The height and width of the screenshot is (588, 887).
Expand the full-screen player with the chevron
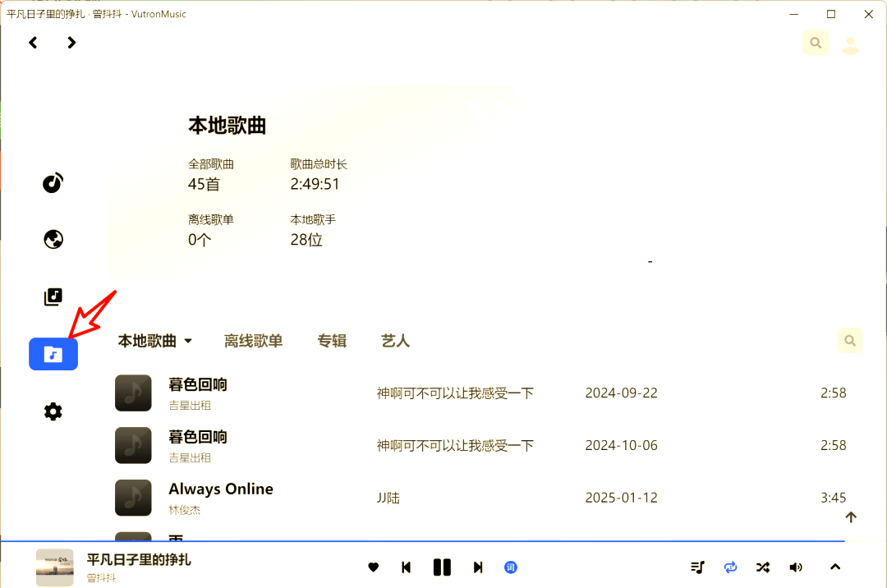pyautogui.click(x=834, y=567)
